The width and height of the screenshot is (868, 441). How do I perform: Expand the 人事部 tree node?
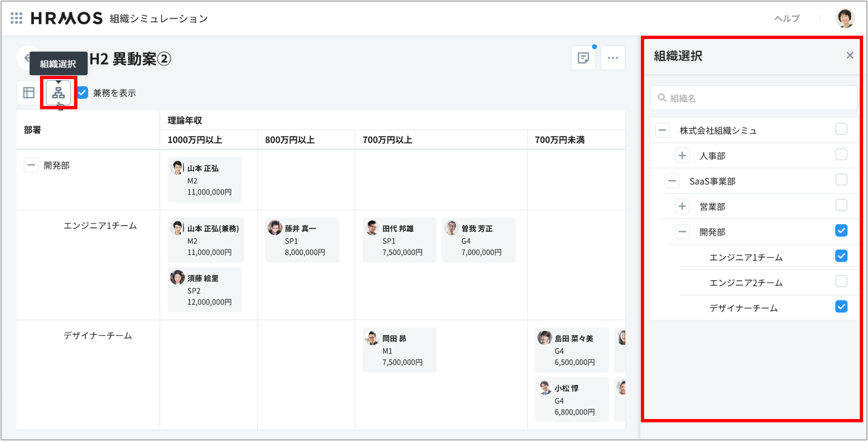pos(682,156)
